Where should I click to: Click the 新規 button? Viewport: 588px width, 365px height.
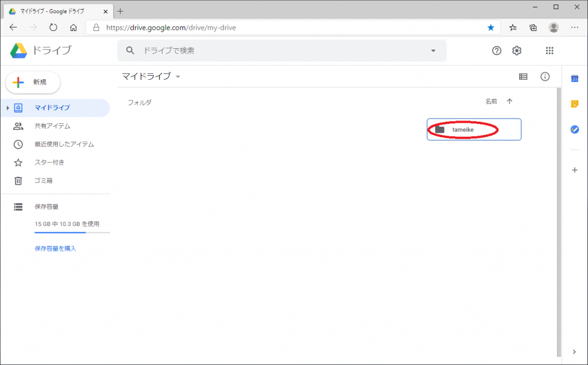pyautogui.click(x=33, y=82)
